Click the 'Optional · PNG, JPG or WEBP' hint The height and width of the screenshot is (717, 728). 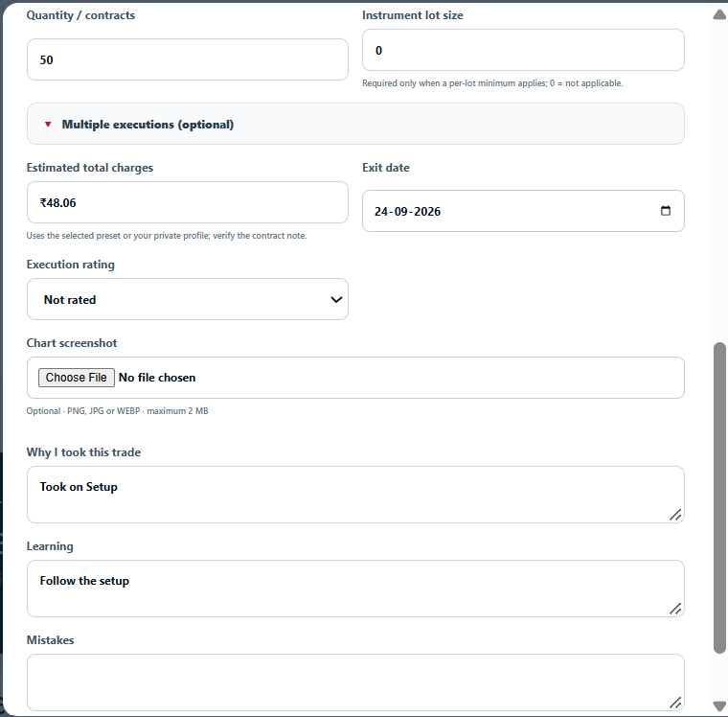pos(117,411)
